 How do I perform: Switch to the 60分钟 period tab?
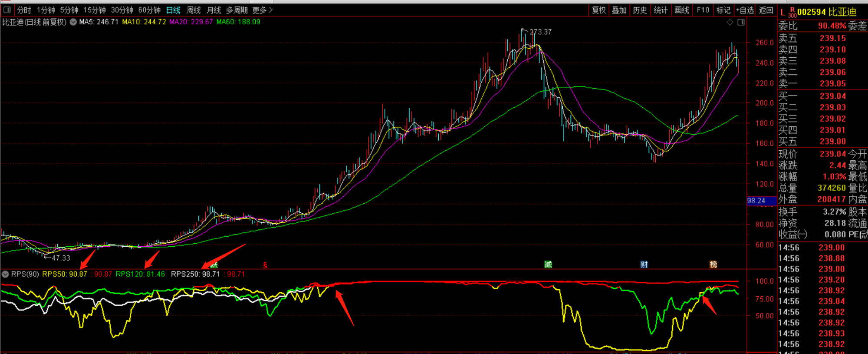(x=149, y=10)
